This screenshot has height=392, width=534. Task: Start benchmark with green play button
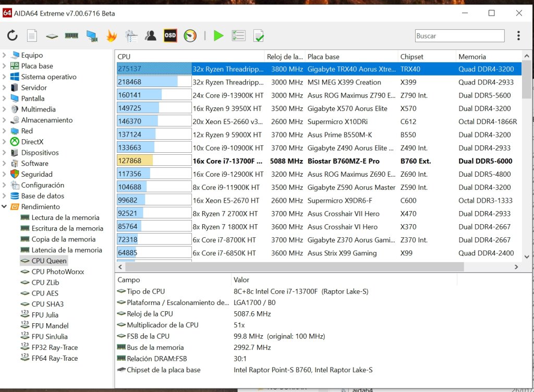[x=219, y=35]
